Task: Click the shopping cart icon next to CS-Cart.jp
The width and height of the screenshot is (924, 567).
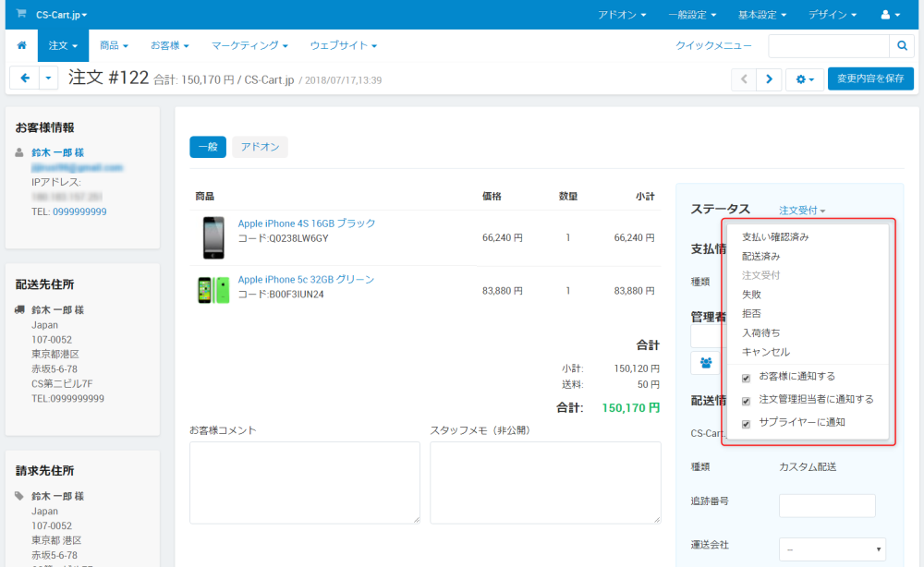Action: 21,14
